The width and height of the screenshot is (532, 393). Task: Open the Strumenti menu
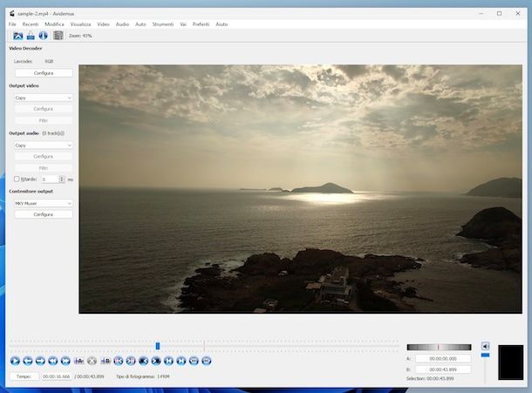(162, 24)
